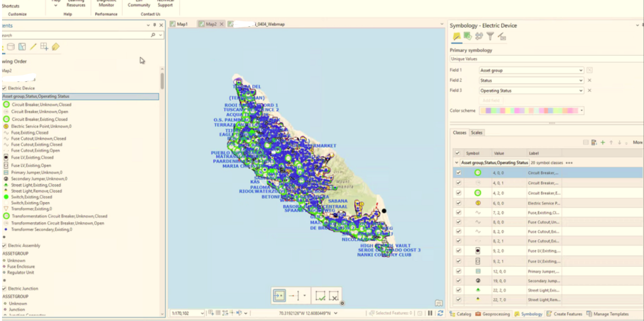Select Scales tab in Symbology pane
The height and width of the screenshot is (321, 644).
click(477, 133)
